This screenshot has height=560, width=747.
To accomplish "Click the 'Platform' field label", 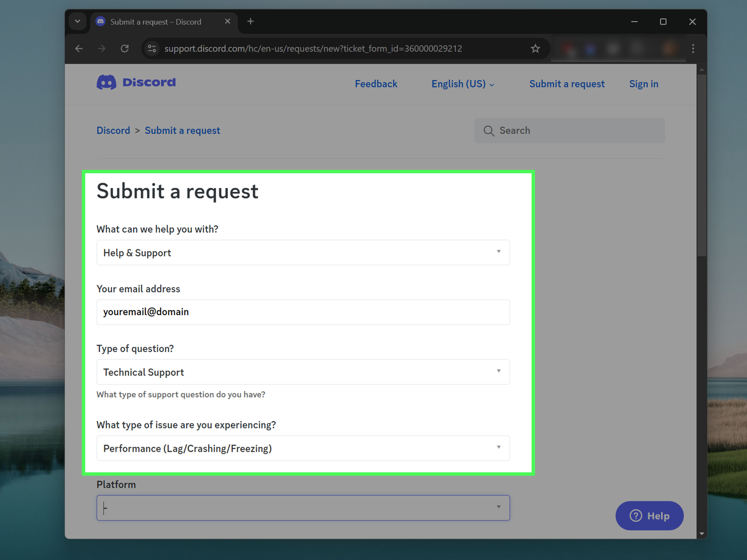I will [116, 484].
